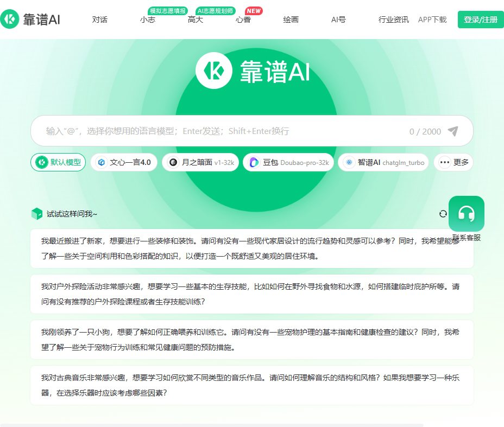This screenshot has height=427, width=504.
Task: Expand the 更多 models list
Action: pyautogui.click(x=453, y=162)
